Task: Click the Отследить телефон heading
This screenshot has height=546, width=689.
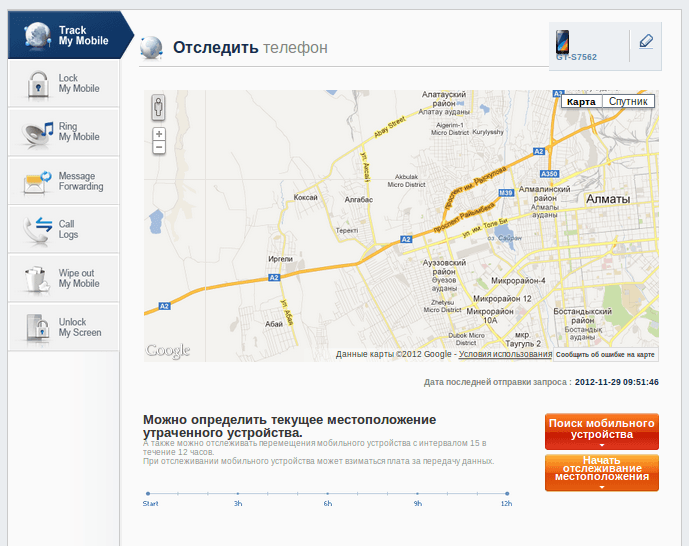Action: pos(250,47)
